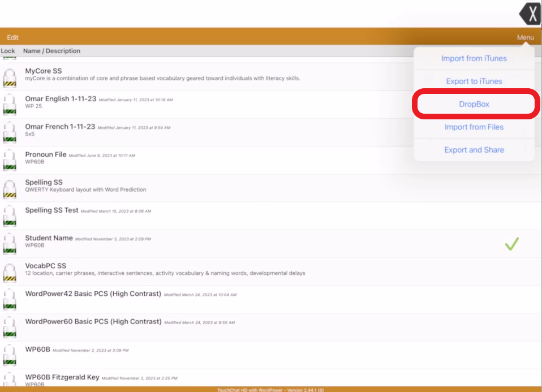The image size is (542, 392).
Task: Select the Student Name vocabulary
Action: [x=271, y=244]
